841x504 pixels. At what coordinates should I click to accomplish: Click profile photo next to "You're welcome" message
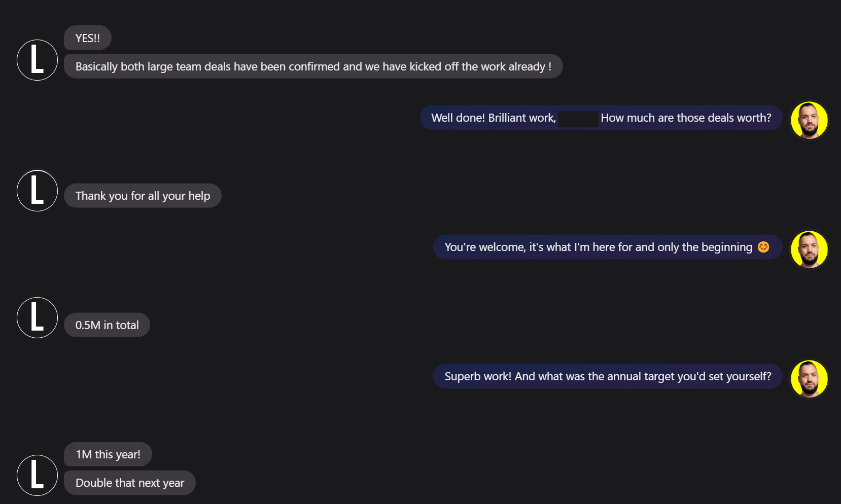pos(809,249)
